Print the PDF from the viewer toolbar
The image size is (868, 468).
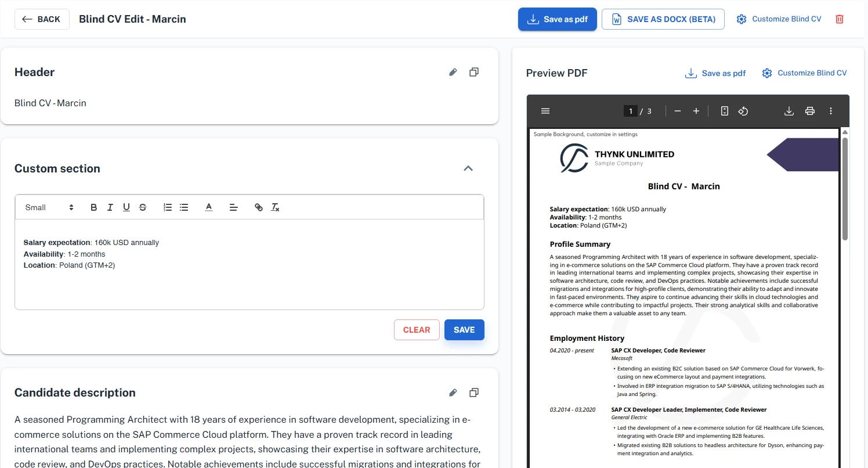(810, 111)
